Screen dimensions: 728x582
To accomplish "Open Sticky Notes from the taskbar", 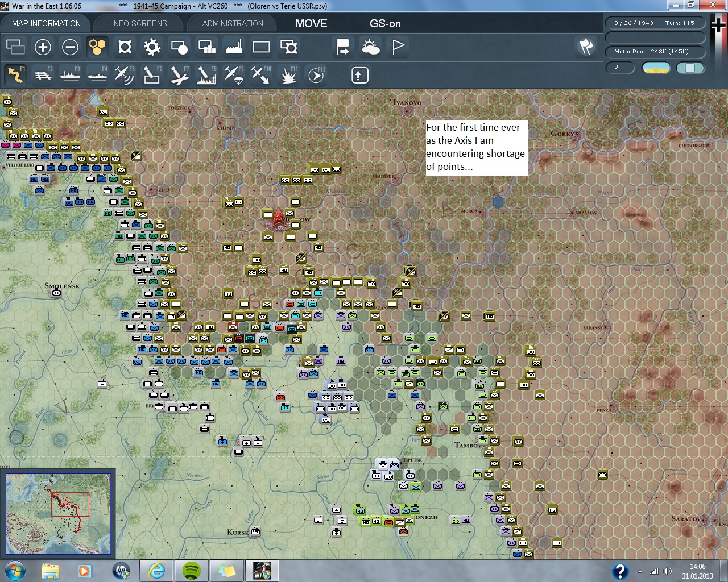I will pyautogui.click(x=227, y=571).
